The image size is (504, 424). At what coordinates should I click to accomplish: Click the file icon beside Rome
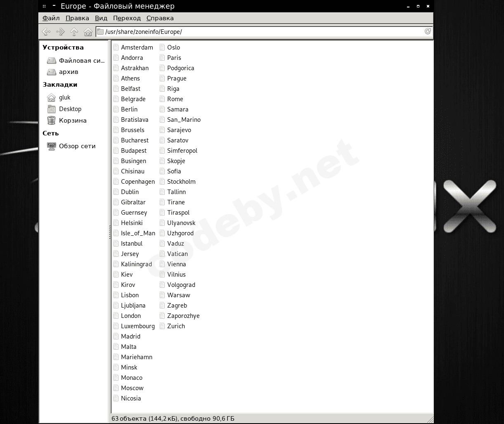click(x=162, y=99)
